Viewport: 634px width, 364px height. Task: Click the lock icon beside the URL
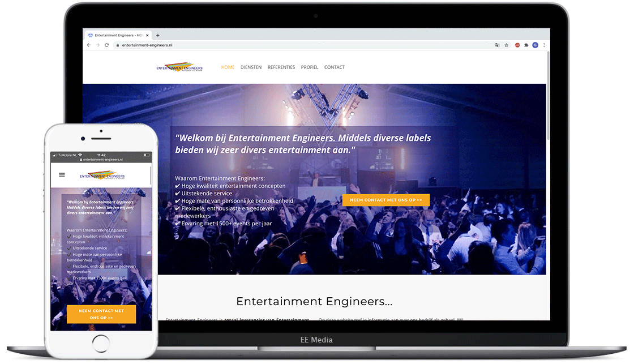tap(118, 45)
